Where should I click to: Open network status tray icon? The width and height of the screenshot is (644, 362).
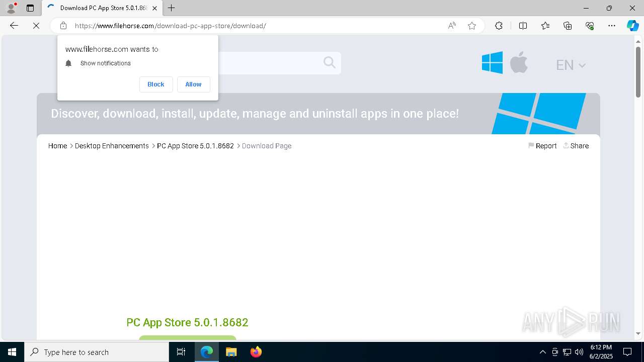point(567,352)
